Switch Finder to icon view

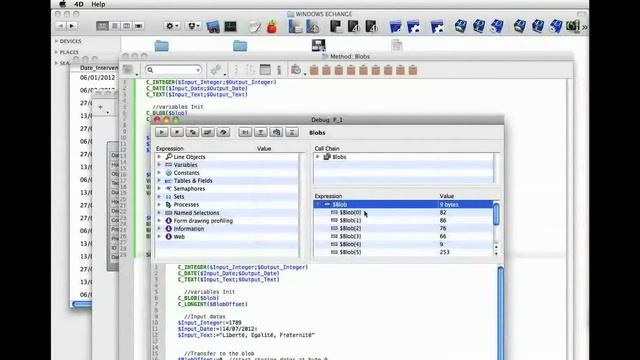(102, 26)
